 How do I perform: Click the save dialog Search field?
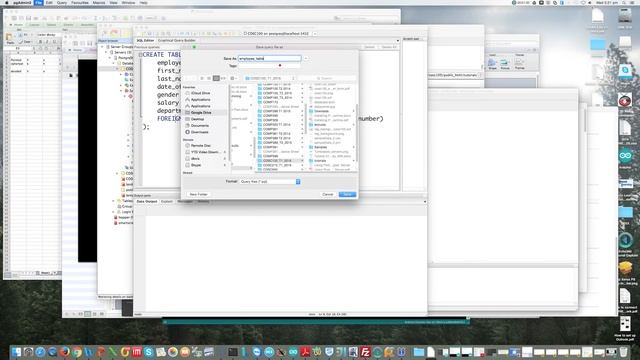point(327,78)
